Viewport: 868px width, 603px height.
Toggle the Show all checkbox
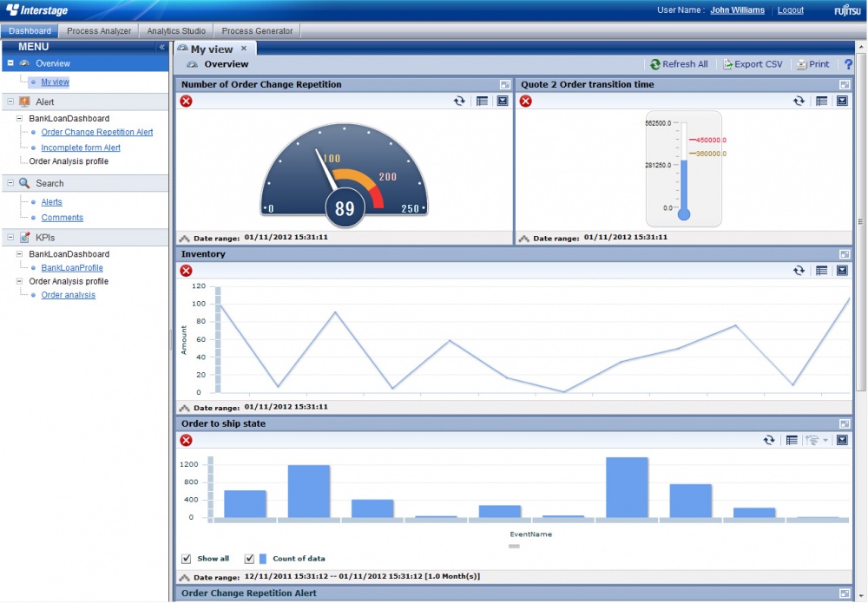[x=187, y=559]
